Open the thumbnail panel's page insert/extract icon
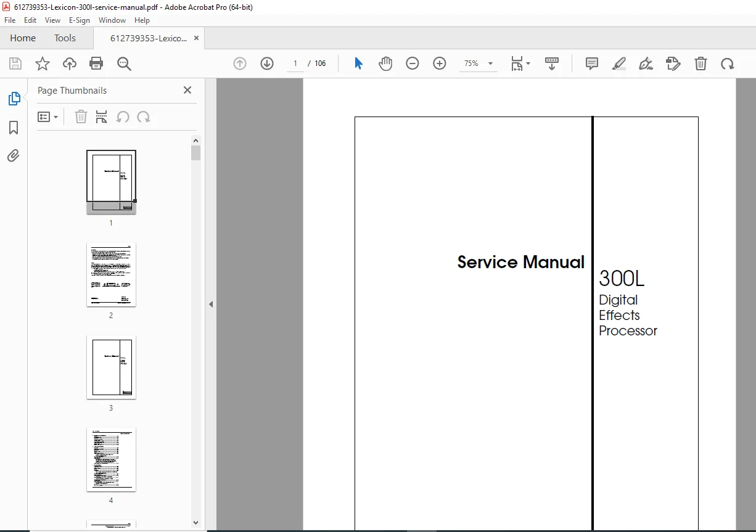This screenshot has width=756, height=532. (x=102, y=117)
